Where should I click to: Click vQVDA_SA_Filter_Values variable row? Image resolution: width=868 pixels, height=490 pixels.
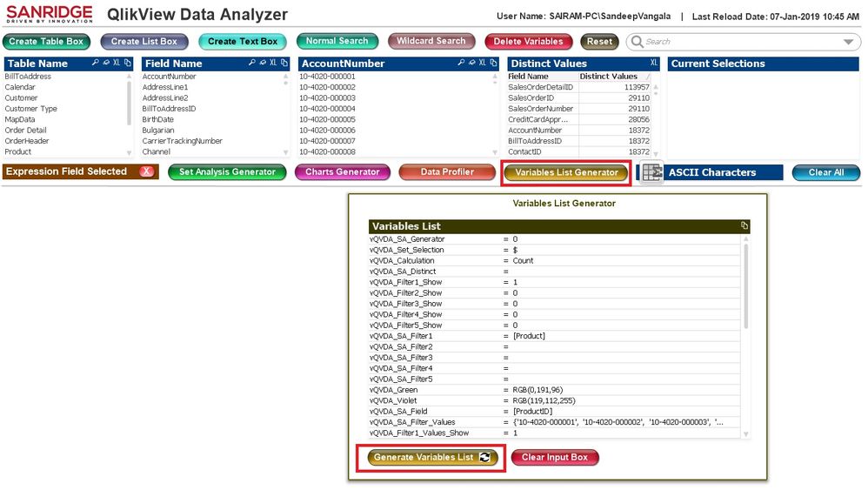coord(555,422)
